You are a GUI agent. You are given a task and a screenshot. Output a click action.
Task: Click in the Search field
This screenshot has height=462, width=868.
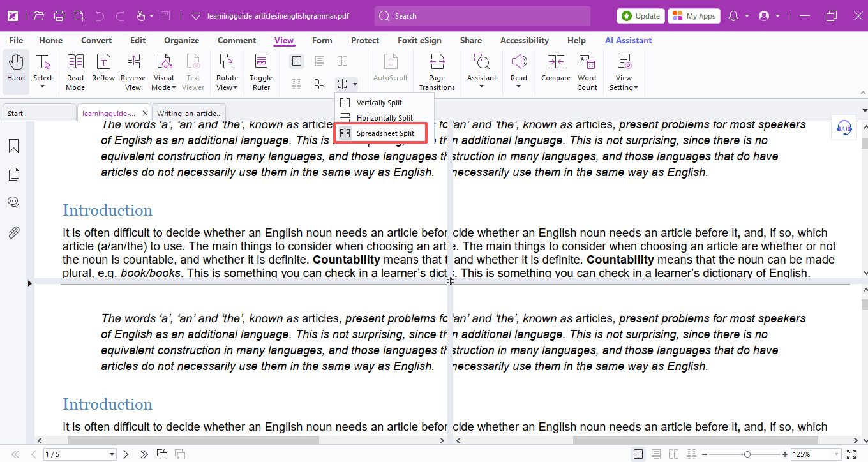point(483,16)
